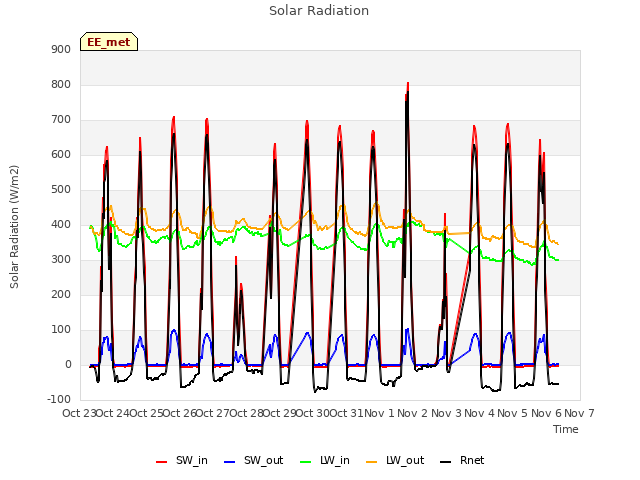Click the 700 y-axis tick label
Screen dimensions: 640x480
pos(61,120)
